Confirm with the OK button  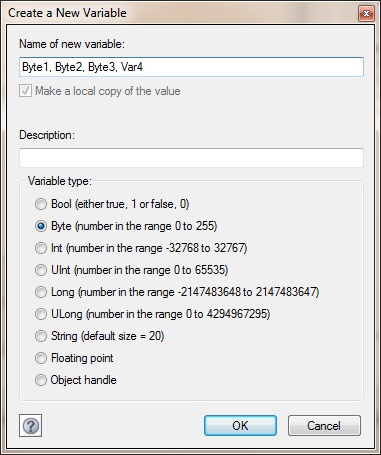[240, 426]
